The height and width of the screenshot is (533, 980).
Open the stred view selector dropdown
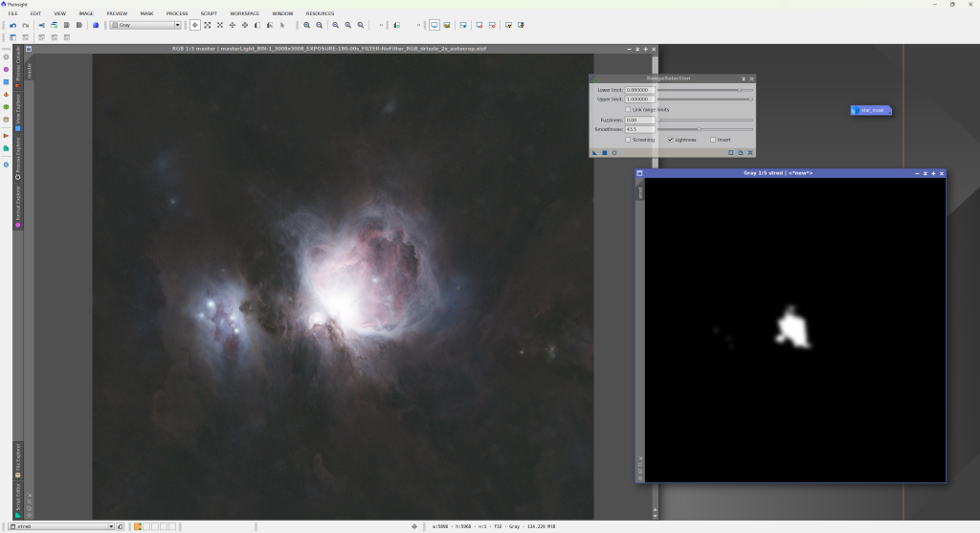point(60,526)
